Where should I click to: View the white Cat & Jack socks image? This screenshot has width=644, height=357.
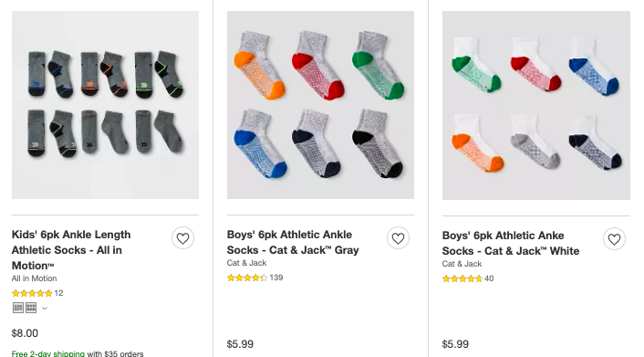coord(536,105)
